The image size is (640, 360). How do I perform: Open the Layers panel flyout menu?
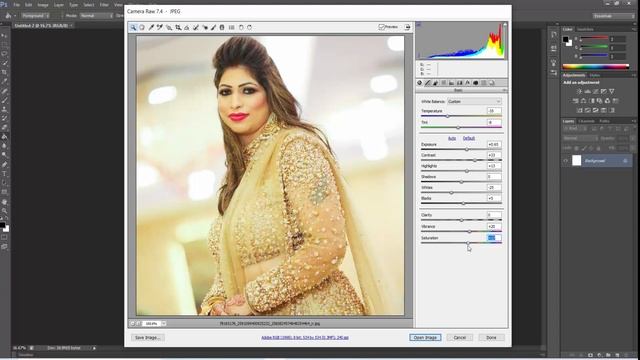(x=634, y=121)
